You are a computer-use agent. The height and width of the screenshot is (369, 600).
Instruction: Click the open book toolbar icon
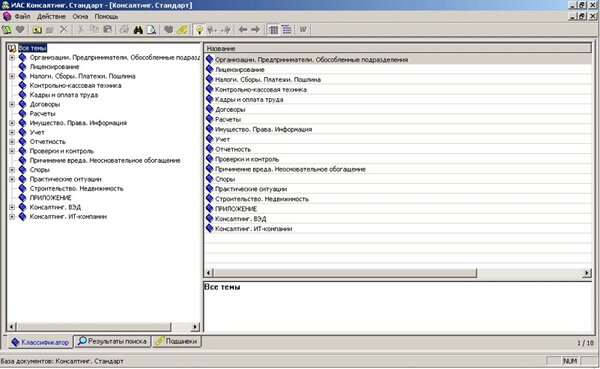[7, 29]
